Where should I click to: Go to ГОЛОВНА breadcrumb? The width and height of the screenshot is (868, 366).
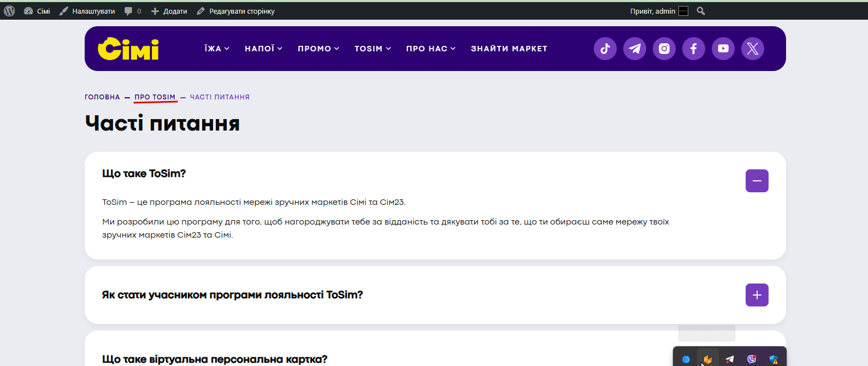[x=102, y=97]
